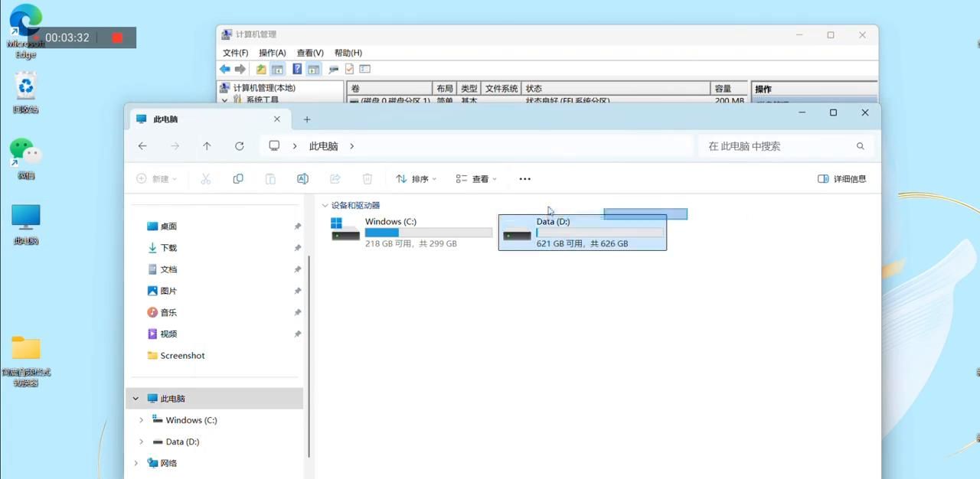Close the 此电脑 tab
Image resolution: width=980 pixels, height=479 pixels.
coord(277,119)
